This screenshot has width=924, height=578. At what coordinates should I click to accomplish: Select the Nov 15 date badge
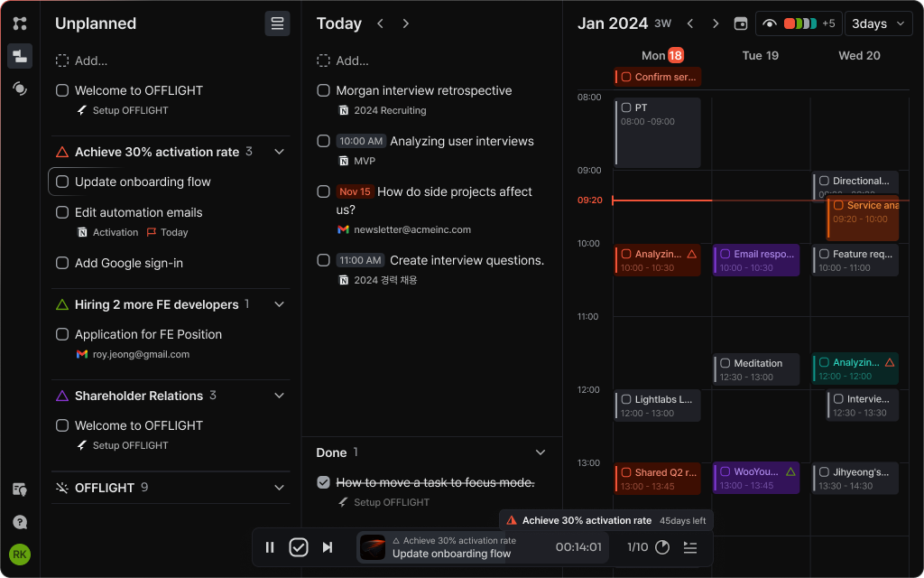coord(355,191)
